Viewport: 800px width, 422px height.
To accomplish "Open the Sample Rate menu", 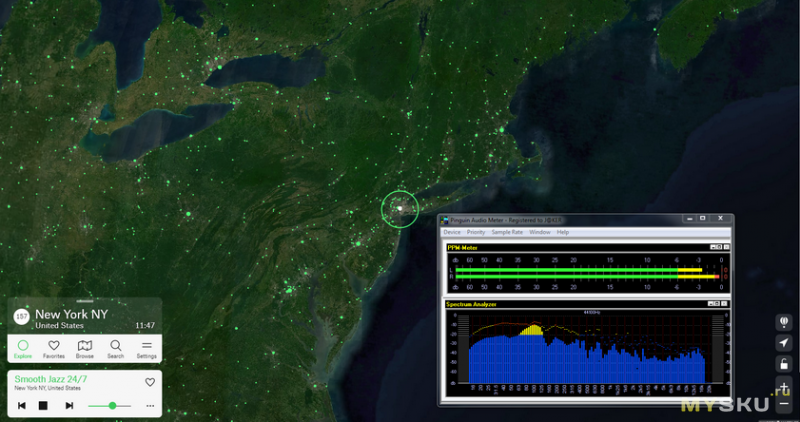I will pos(507,232).
